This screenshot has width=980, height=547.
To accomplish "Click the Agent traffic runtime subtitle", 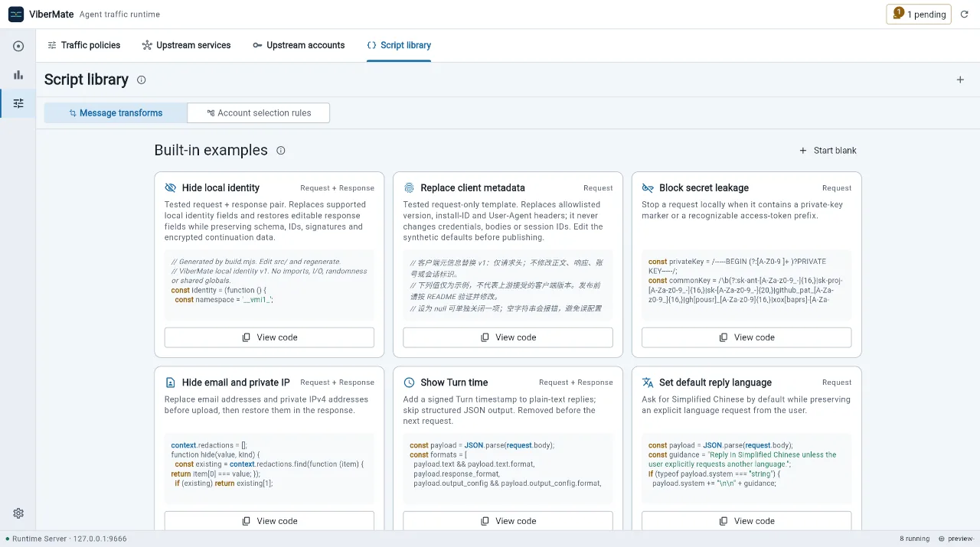I will pos(120,15).
